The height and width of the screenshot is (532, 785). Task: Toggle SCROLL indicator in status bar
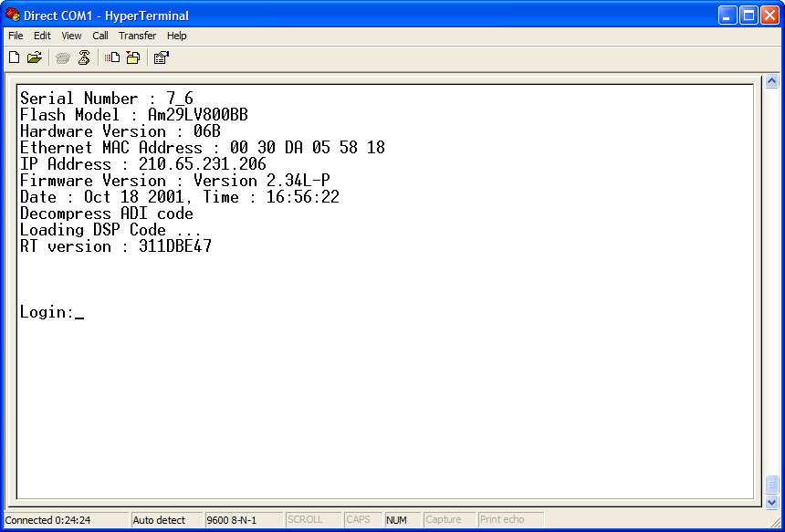313,518
